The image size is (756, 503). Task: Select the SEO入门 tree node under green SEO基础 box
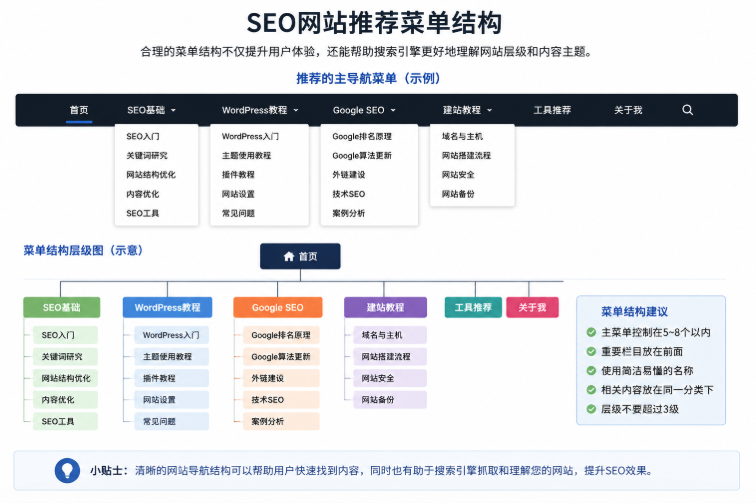tap(65, 335)
